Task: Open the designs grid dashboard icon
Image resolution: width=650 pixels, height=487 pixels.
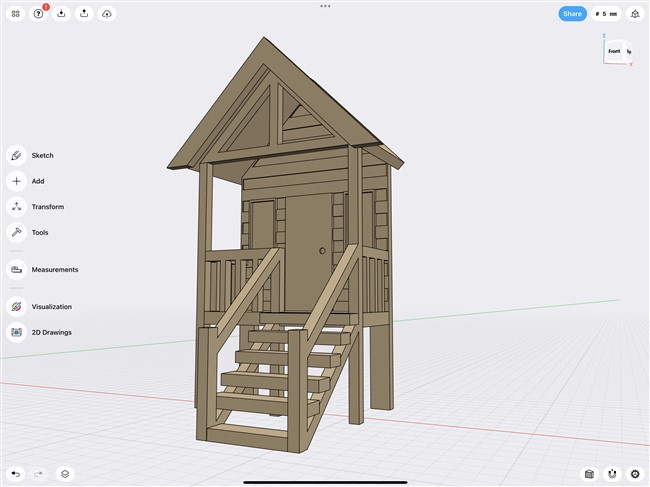Action: click(16, 14)
